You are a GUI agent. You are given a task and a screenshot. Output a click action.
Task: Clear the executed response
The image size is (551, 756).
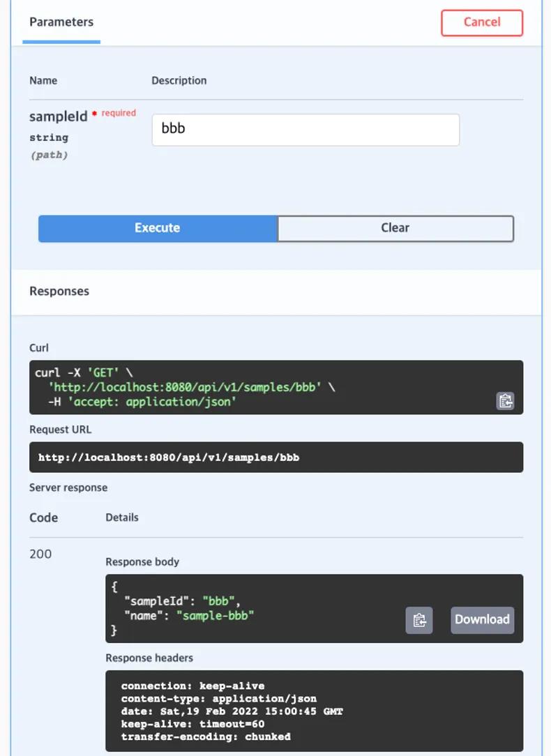(x=395, y=228)
